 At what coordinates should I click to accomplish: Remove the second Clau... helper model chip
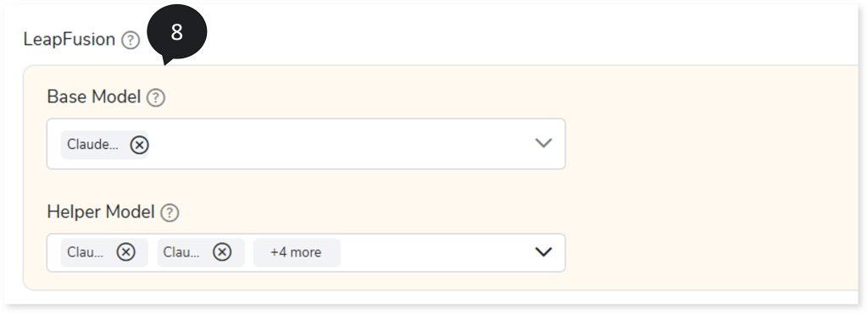(222, 252)
